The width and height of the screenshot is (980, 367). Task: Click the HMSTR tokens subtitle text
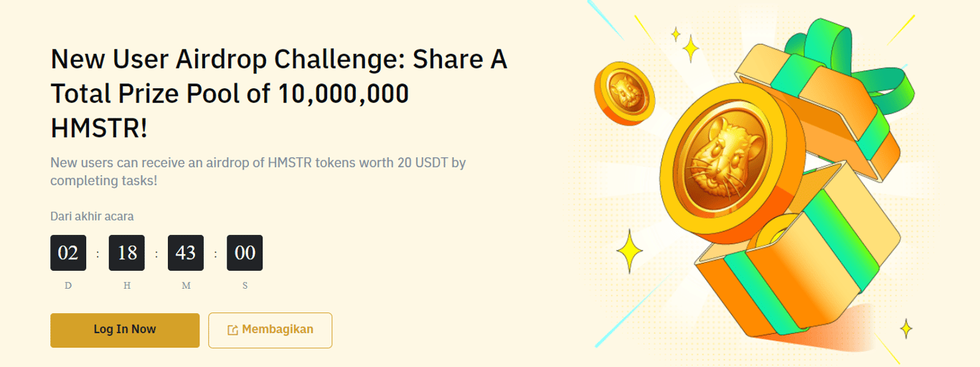point(258,172)
